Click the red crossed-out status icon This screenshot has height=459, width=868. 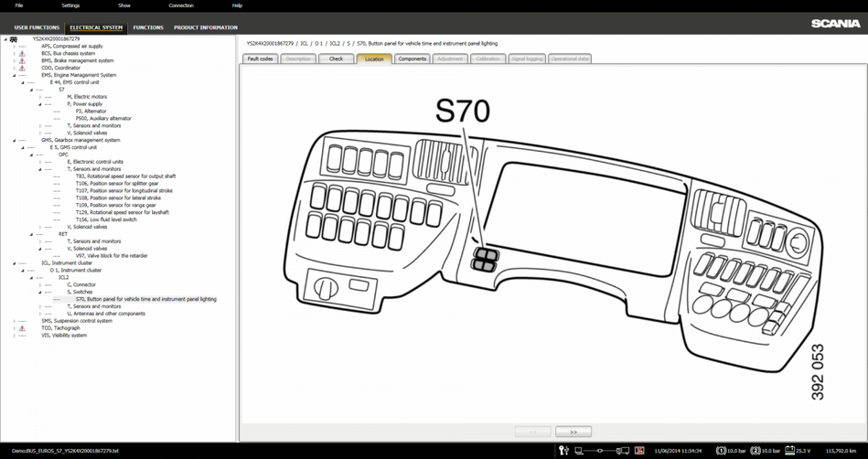click(x=639, y=451)
